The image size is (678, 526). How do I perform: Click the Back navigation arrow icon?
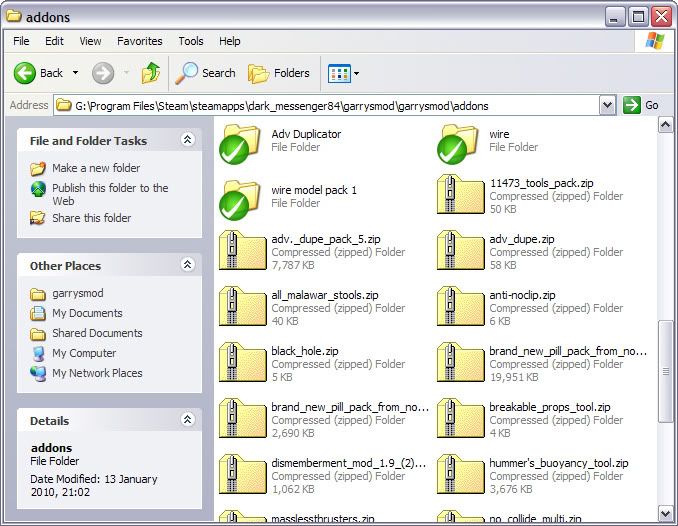[26, 73]
